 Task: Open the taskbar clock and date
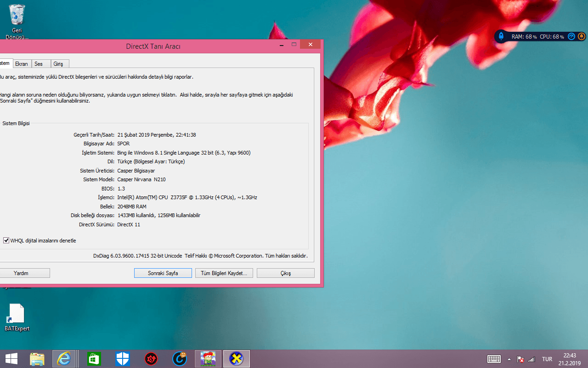point(570,359)
